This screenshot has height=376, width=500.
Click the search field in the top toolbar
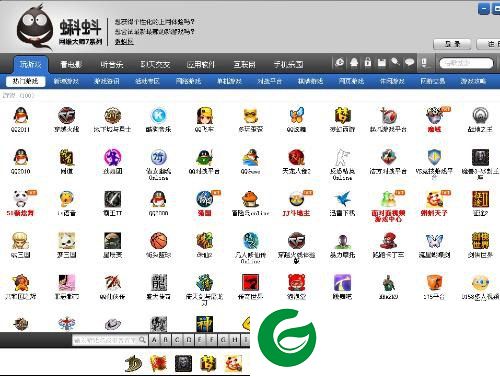[x=466, y=63]
